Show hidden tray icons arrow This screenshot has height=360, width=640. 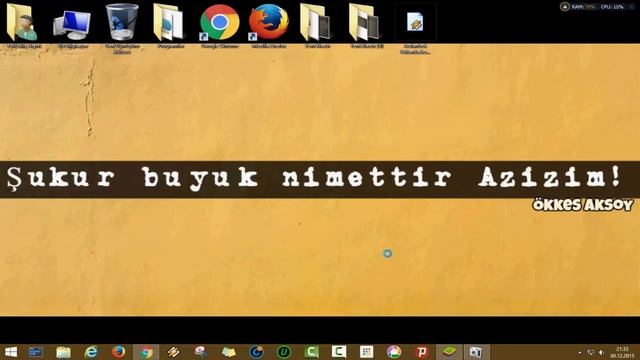click(x=580, y=353)
